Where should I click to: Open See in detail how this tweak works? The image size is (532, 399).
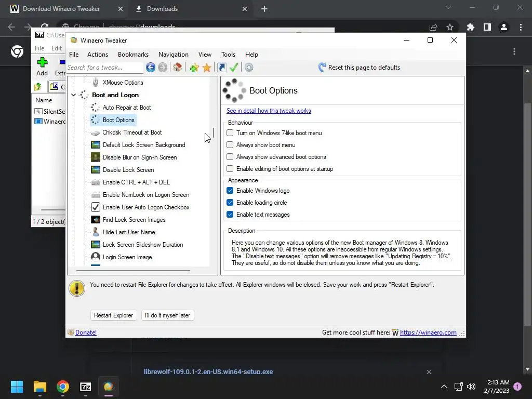(269, 111)
